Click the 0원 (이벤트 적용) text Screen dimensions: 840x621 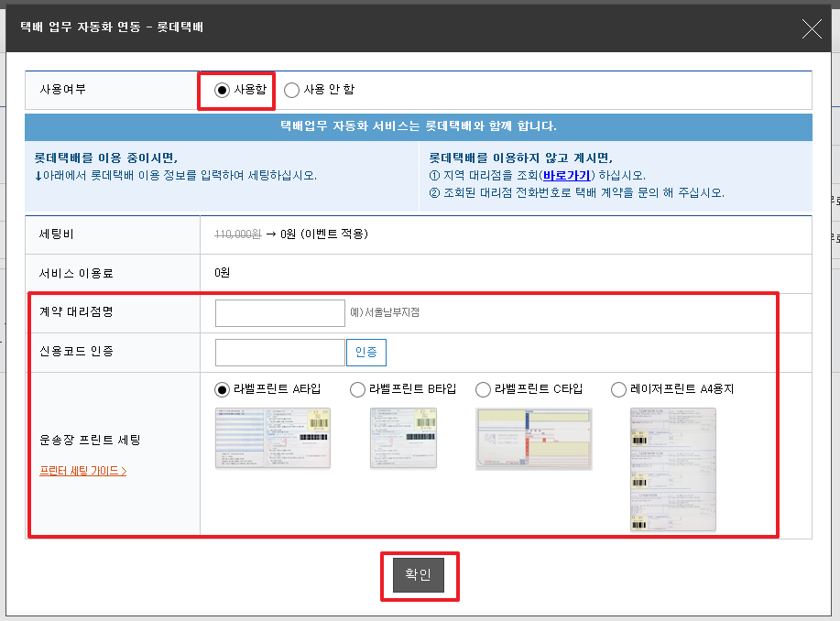coord(324,234)
